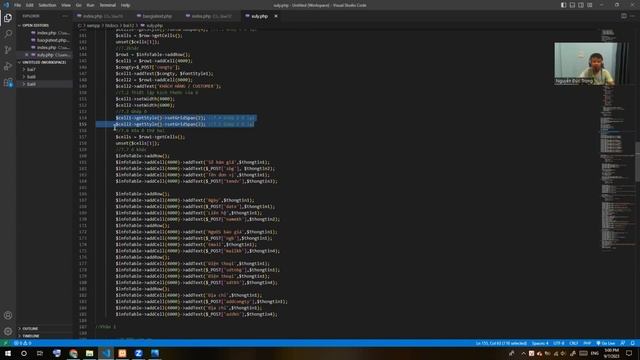Open the Help menu
Viewport: 640px width, 360px height.
pos(125,5)
